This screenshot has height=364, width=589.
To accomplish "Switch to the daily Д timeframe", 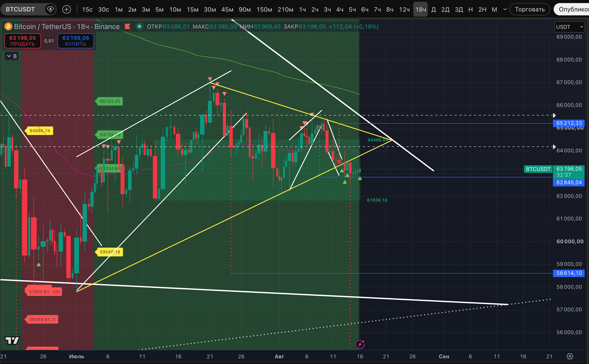I will pos(434,10).
